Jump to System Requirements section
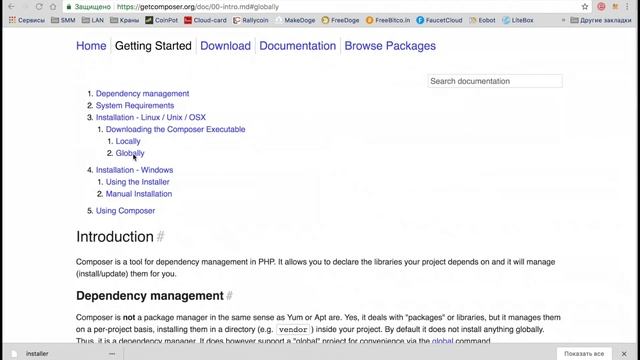Image resolution: width=640 pixels, height=360 pixels. [135, 105]
